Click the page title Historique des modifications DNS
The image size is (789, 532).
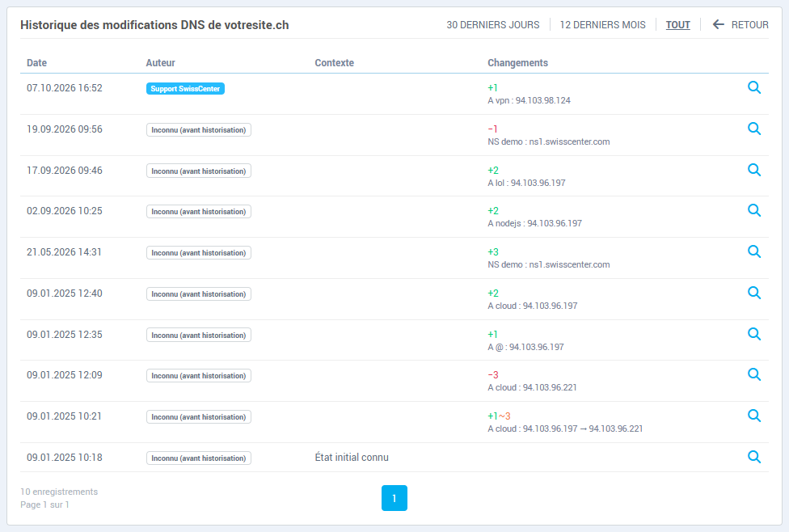coord(154,25)
